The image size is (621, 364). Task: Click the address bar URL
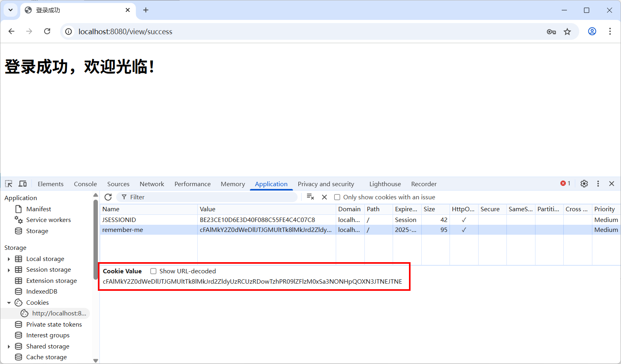click(x=125, y=32)
